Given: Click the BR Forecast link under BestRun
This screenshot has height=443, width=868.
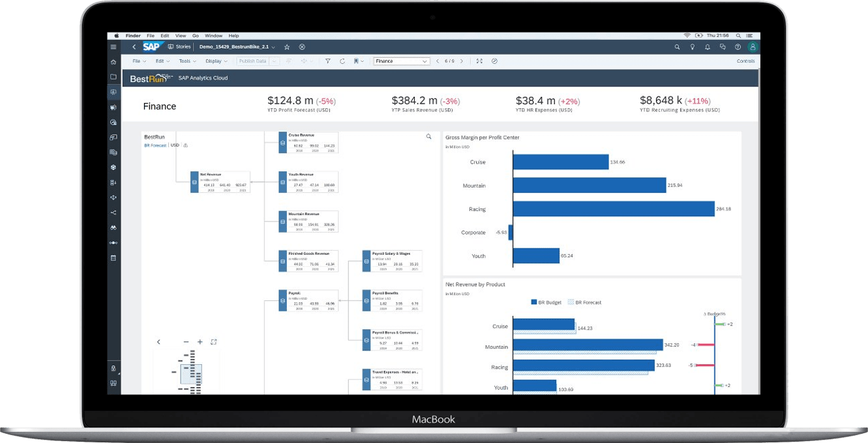Looking at the screenshot, I should point(155,145).
